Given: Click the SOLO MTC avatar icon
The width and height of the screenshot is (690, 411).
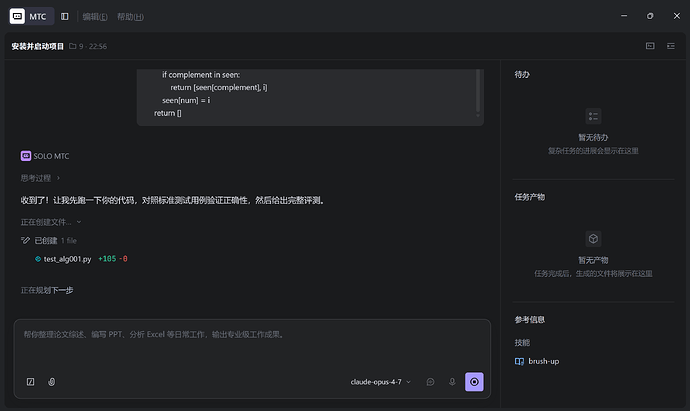Looking at the screenshot, I should coord(26,156).
